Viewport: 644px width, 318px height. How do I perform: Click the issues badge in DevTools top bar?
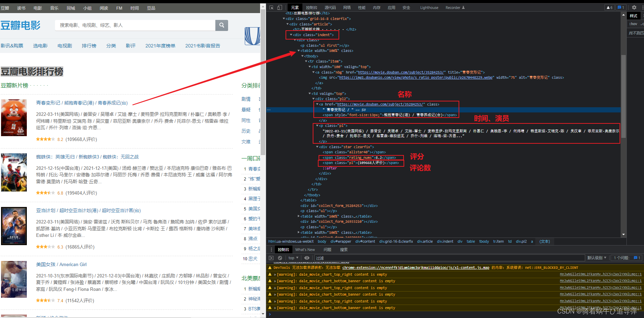[x=621, y=7]
